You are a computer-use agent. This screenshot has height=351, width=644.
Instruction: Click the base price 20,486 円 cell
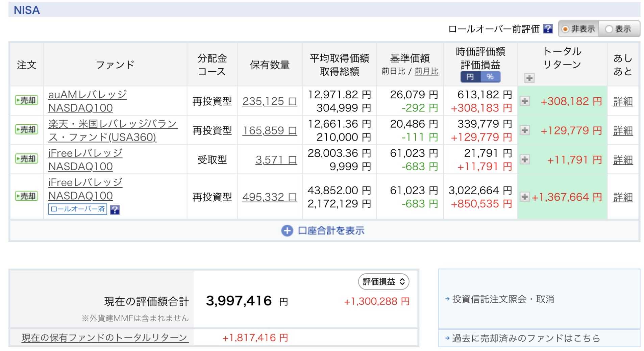tap(414, 124)
